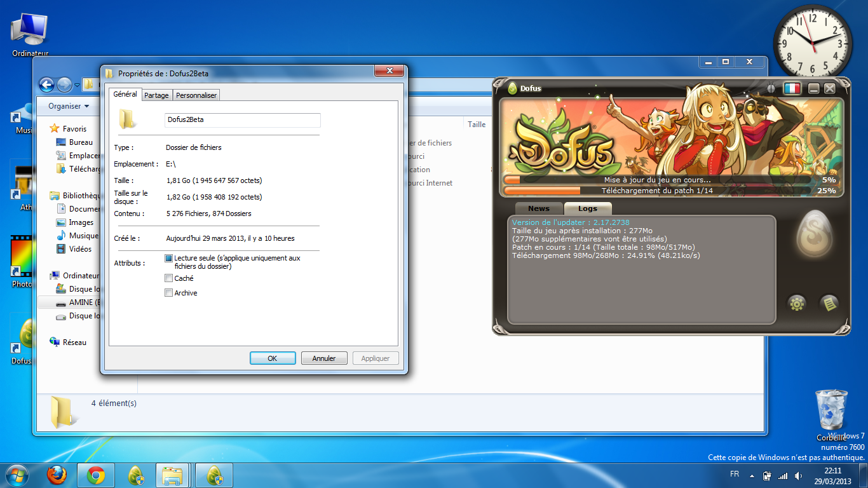Select Bibliothèques in the navigation pane
The width and height of the screenshot is (868, 488).
click(75, 196)
